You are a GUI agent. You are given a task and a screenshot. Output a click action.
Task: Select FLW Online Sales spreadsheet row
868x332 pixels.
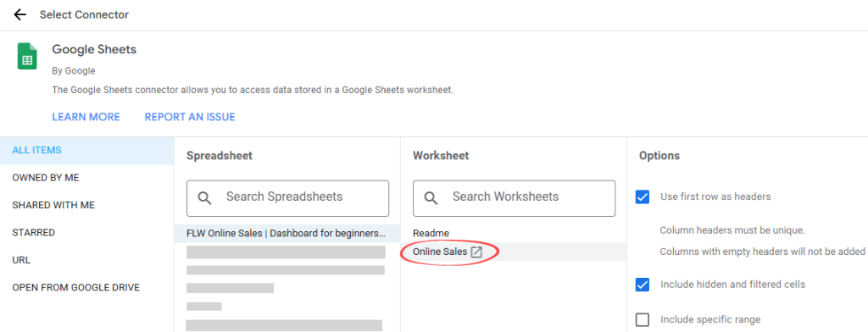(x=287, y=234)
